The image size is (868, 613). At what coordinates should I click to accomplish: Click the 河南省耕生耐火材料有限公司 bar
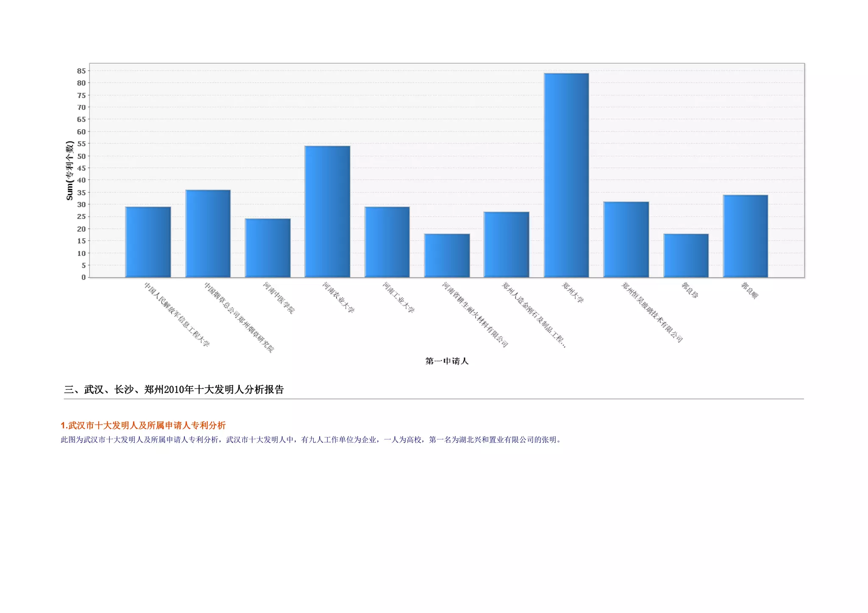(x=447, y=256)
